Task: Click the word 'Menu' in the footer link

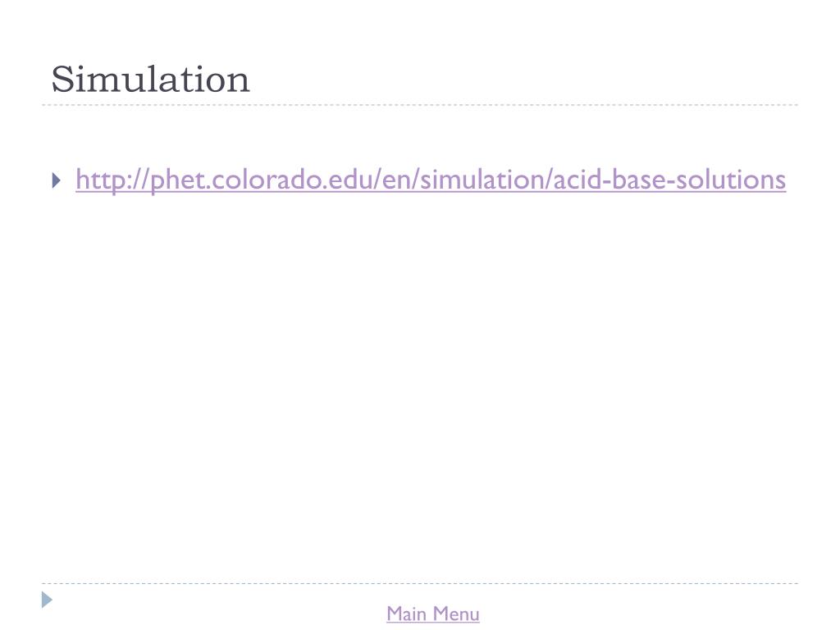Action: tap(456, 614)
